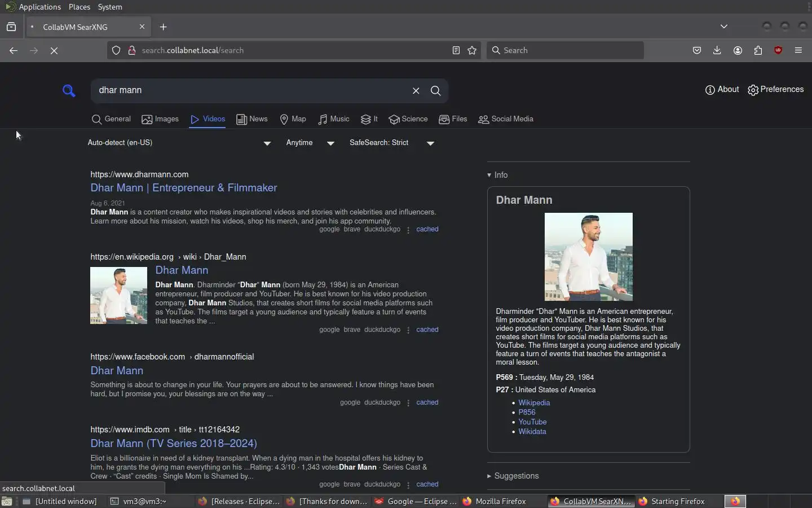Open the Wikipedia link in infobox
This screenshot has height=508, width=812.
tap(534, 403)
